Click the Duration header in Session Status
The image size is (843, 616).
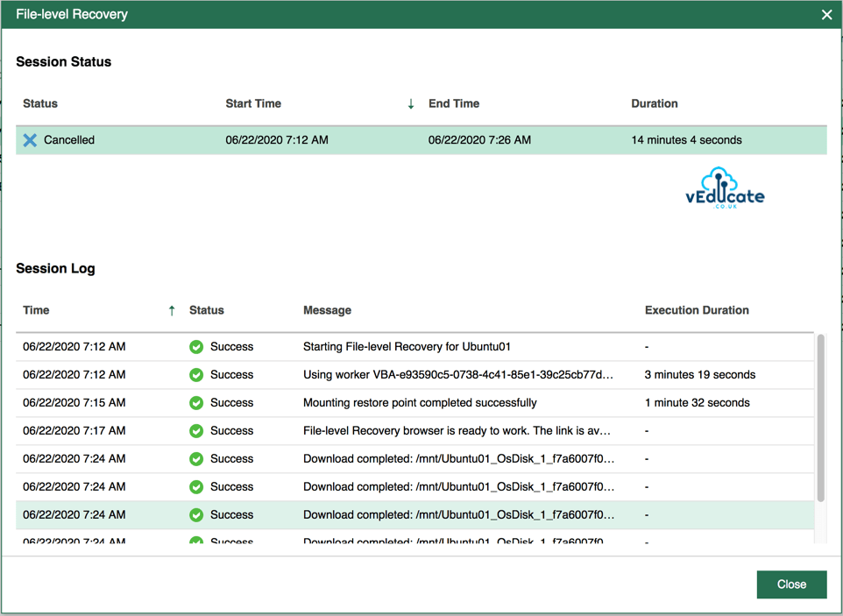(x=655, y=103)
